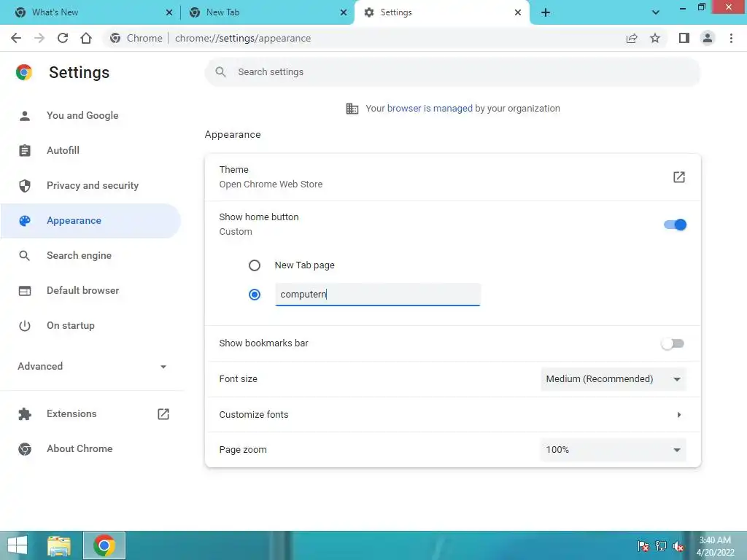This screenshot has height=560, width=747.
Task: Close the New Tab tab
Action: 344,12
